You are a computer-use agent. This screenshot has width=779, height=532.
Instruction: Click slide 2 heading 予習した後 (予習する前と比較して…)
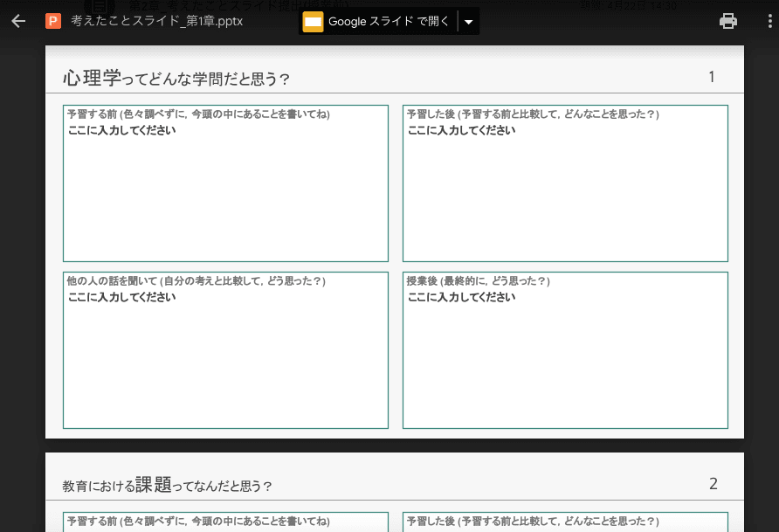(x=533, y=522)
